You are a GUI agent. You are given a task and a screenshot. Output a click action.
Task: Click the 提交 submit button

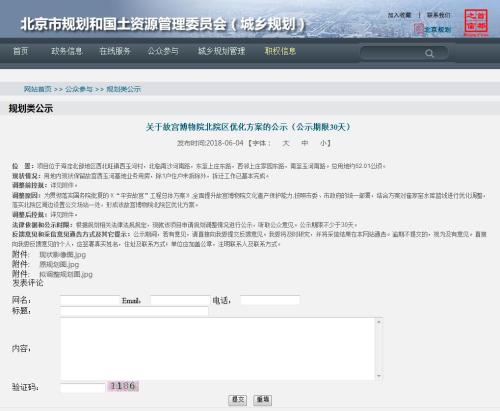237,400
